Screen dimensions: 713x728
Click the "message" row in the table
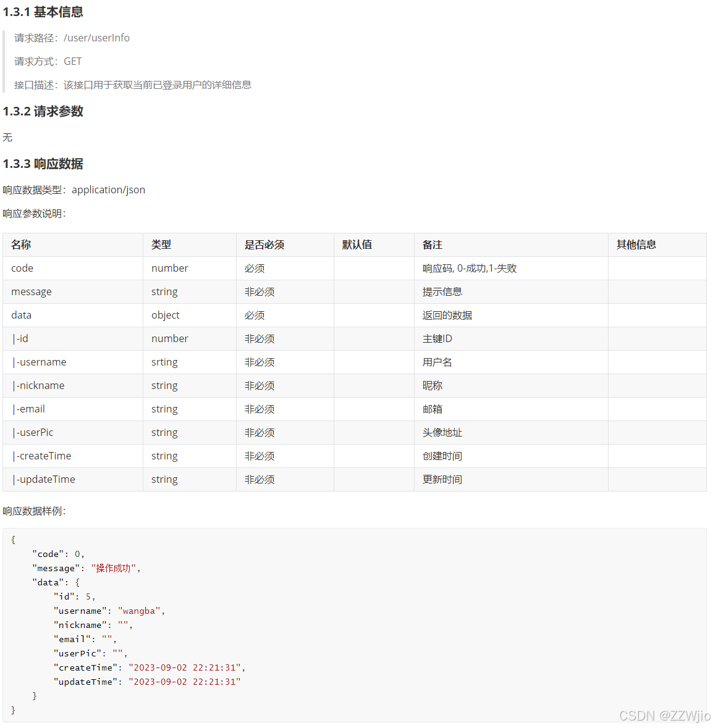[x=32, y=291]
